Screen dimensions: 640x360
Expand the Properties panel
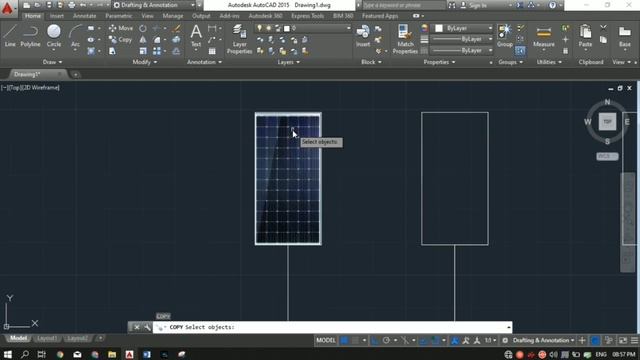click(x=439, y=62)
